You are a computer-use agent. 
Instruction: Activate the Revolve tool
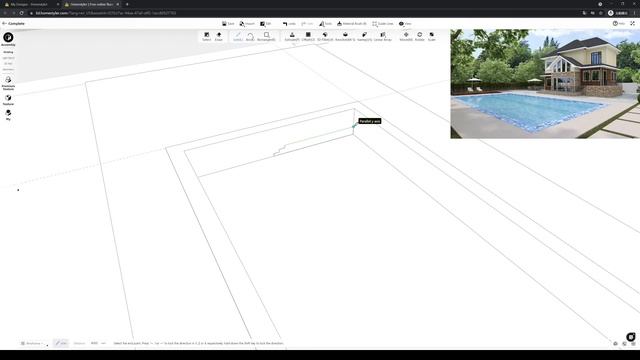(x=345, y=36)
